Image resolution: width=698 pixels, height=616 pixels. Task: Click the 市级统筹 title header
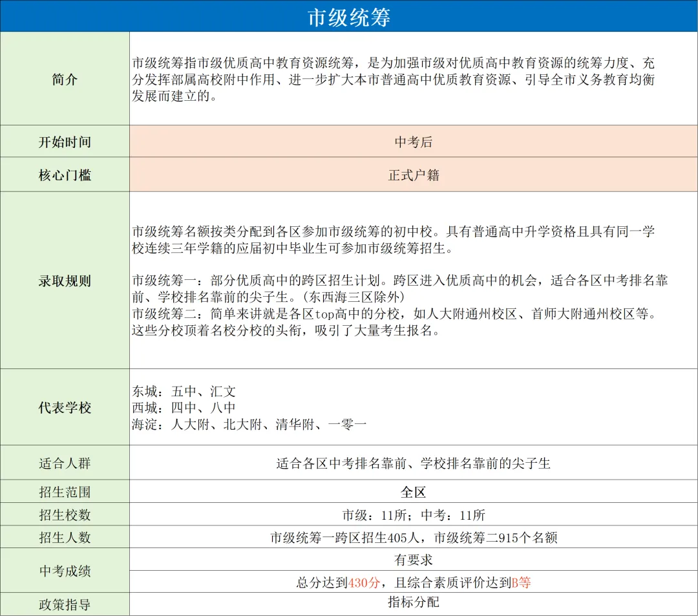[x=349, y=14]
